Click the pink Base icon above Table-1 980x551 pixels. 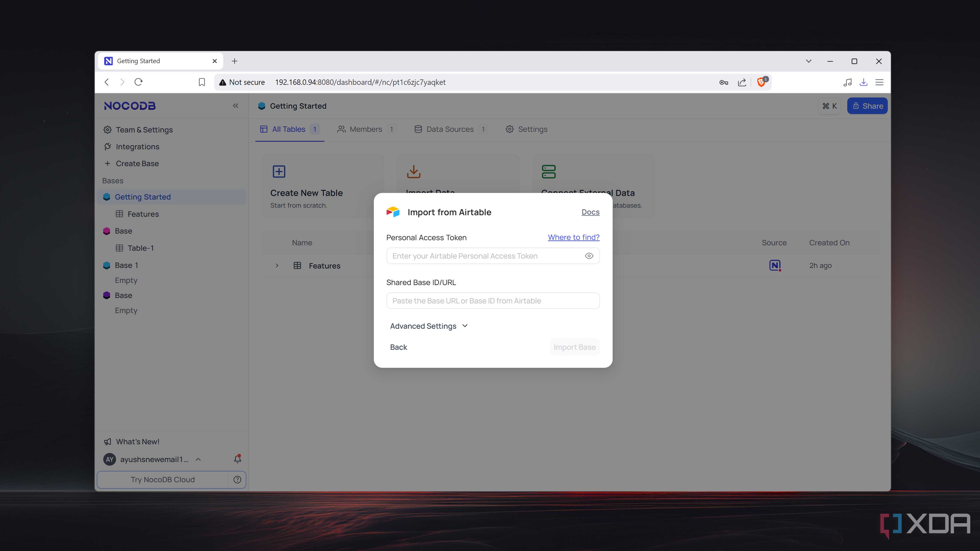106,231
